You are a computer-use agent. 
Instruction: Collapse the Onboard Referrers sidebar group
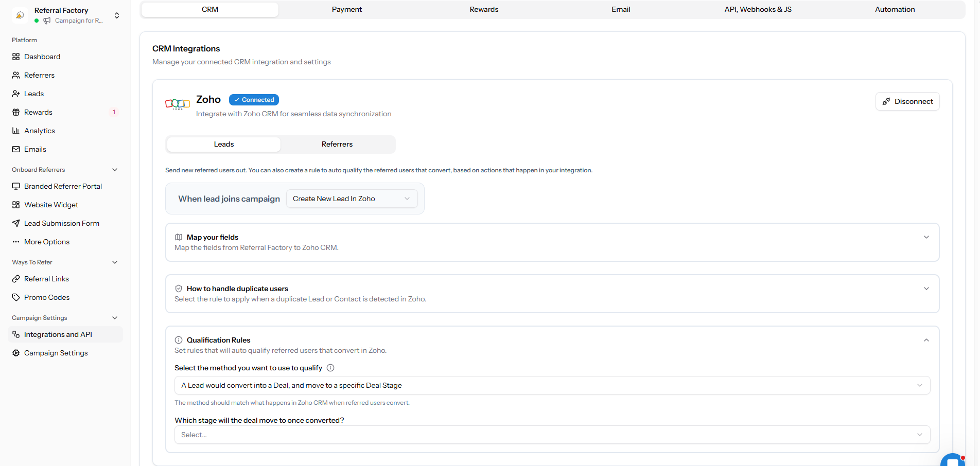115,170
